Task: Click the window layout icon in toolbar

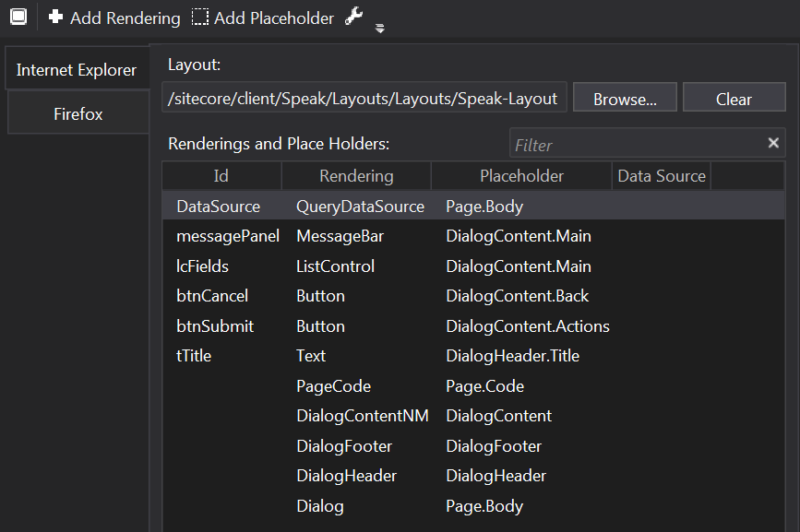Action: click(18, 18)
